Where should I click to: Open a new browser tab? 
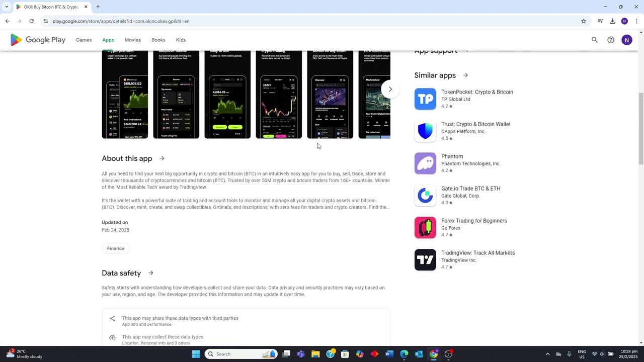pyautogui.click(x=98, y=7)
